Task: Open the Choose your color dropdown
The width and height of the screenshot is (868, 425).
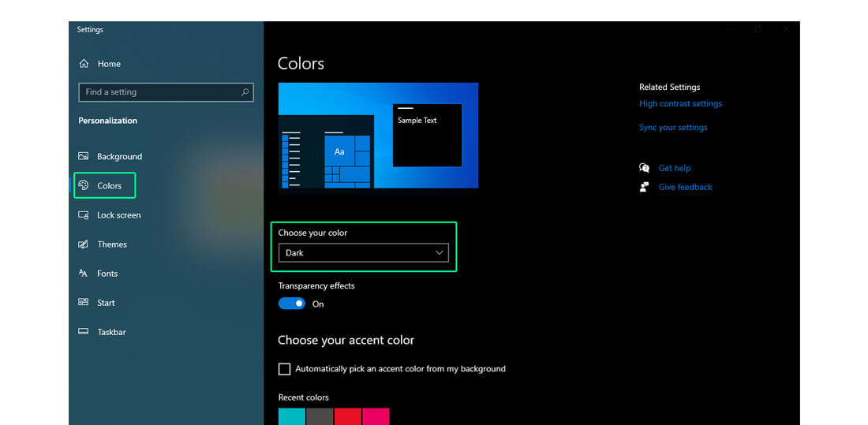Action: 364,253
